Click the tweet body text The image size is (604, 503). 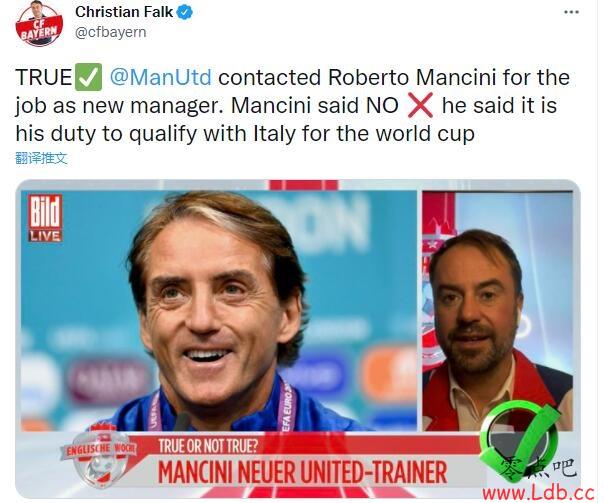(x=293, y=105)
